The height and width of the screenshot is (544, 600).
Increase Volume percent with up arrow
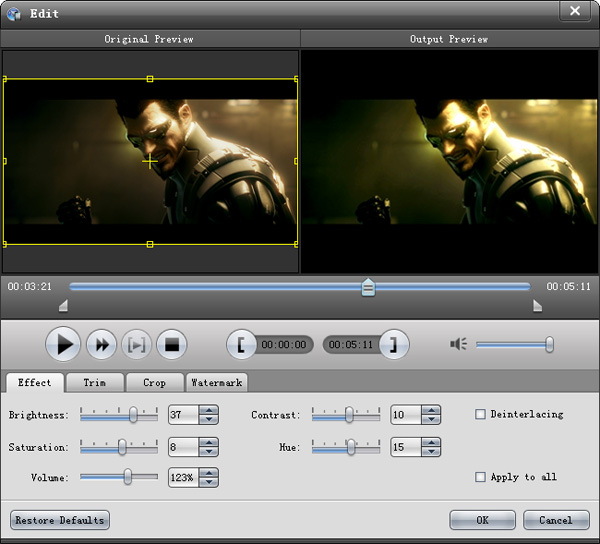click(209, 473)
